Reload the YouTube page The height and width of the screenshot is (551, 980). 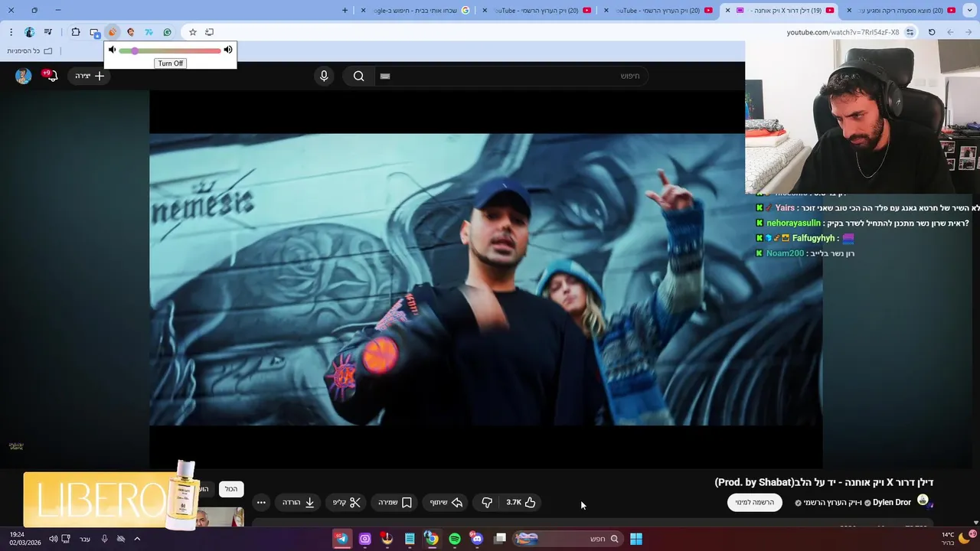point(932,32)
